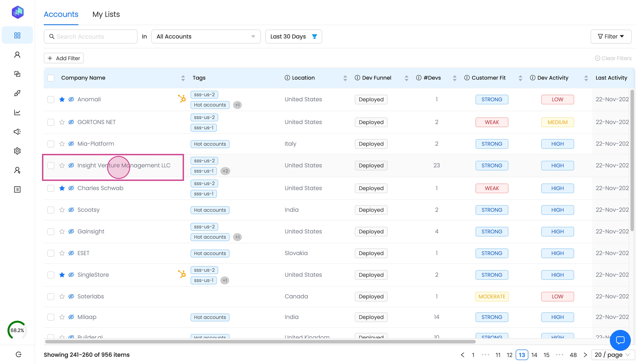
Task: Click the settings gear icon in sidebar
Action: [17, 151]
